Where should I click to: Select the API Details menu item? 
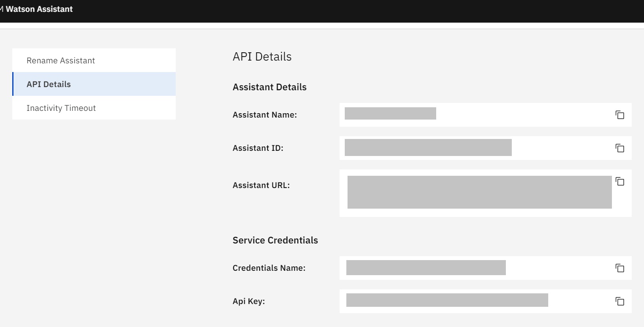point(94,84)
